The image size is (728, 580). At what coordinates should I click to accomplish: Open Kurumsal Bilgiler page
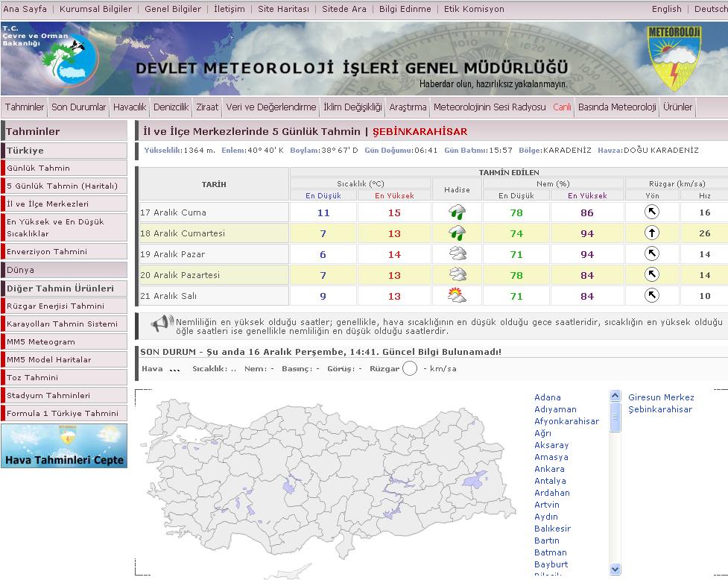click(x=95, y=9)
